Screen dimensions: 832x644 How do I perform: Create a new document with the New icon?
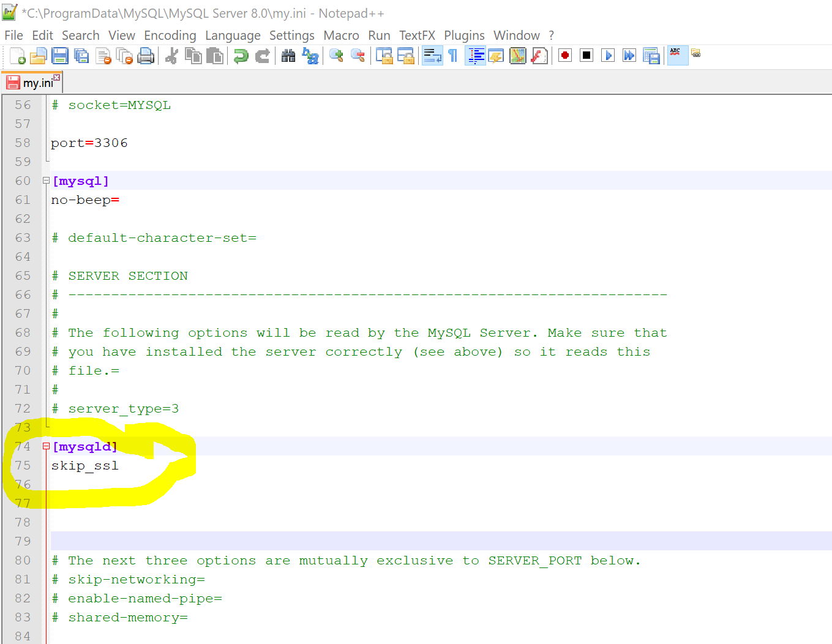[x=18, y=56]
